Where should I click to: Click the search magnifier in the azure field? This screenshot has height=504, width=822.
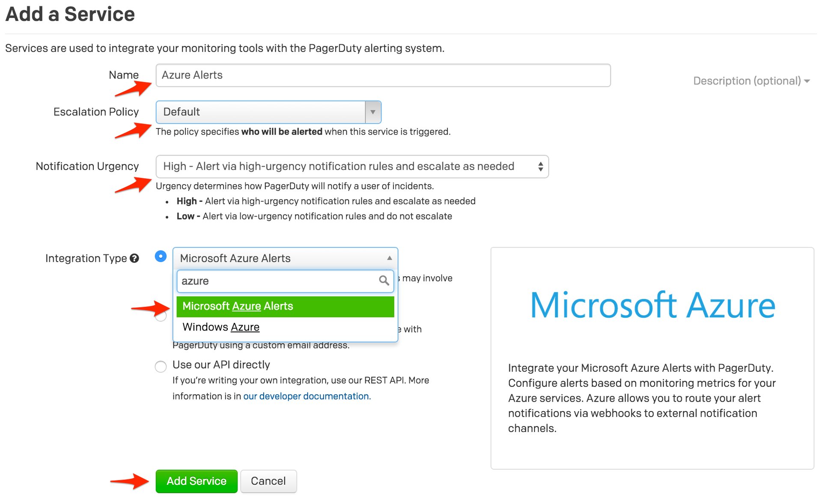[383, 281]
